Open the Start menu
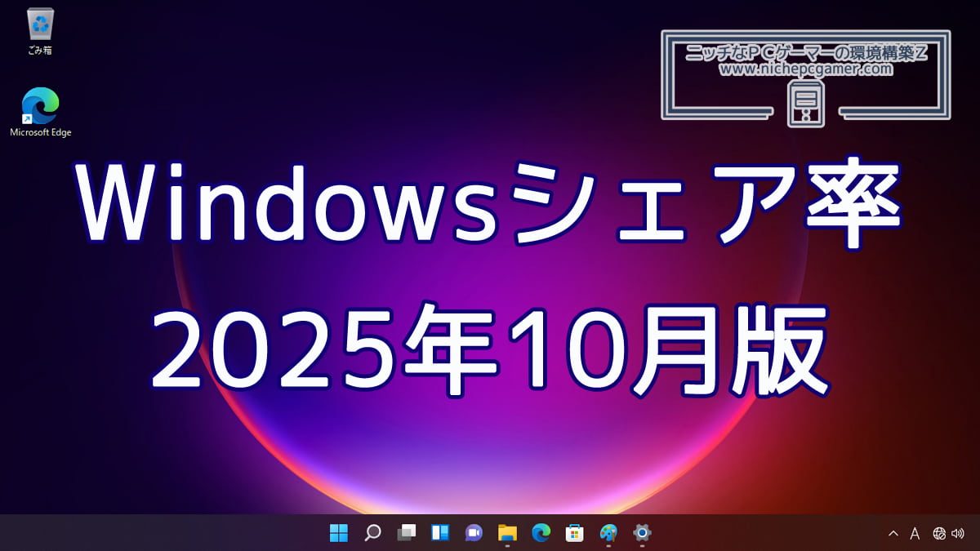The height and width of the screenshot is (551, 980). (x=340, y=533)
